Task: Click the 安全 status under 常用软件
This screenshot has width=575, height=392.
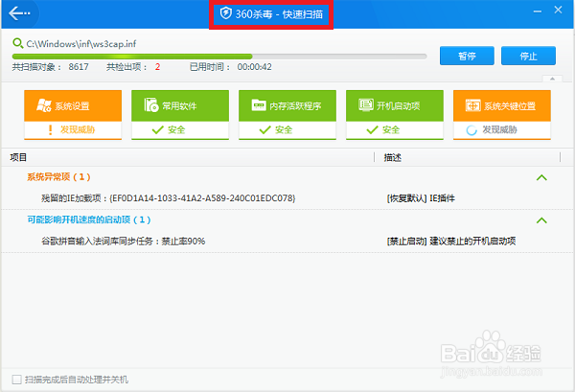Action: (176, 129)
